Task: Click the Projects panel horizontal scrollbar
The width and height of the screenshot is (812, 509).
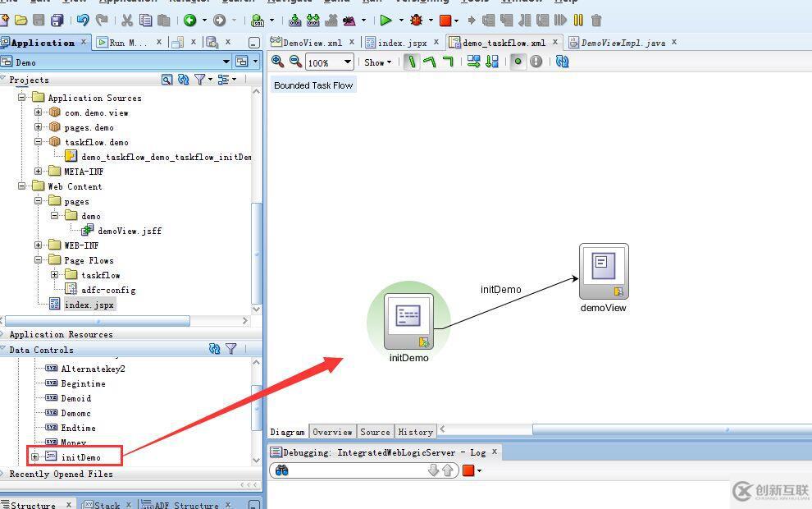Action: [x=97, y=321]
